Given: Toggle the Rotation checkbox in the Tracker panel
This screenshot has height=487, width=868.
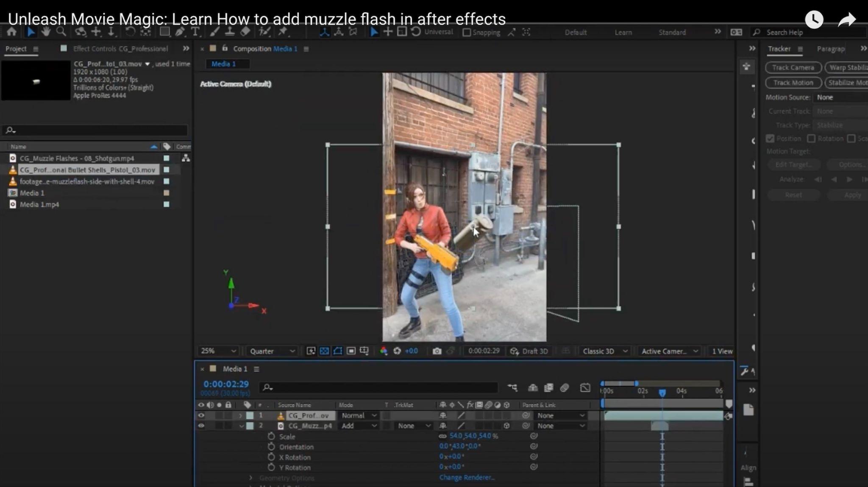Looking at the screenshot, I should [x=811, y=139].
